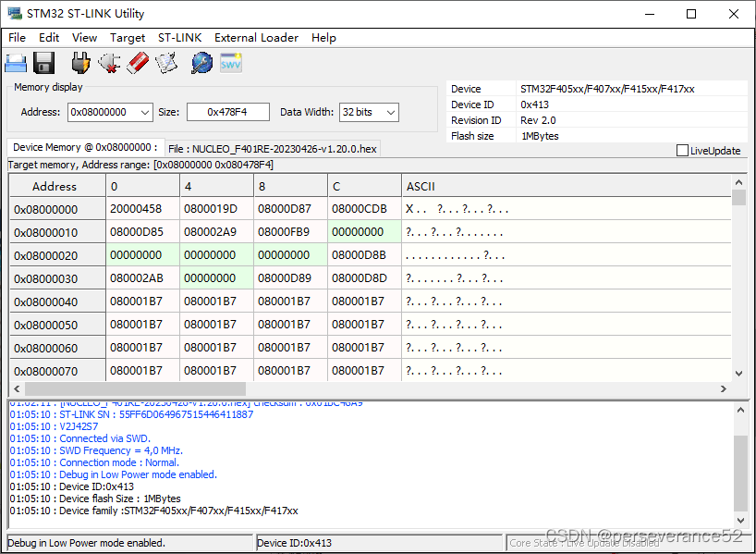This screenshot has width=756, height=554.
Task: Click log line ST-LINK SN
Action: [131, 414]
